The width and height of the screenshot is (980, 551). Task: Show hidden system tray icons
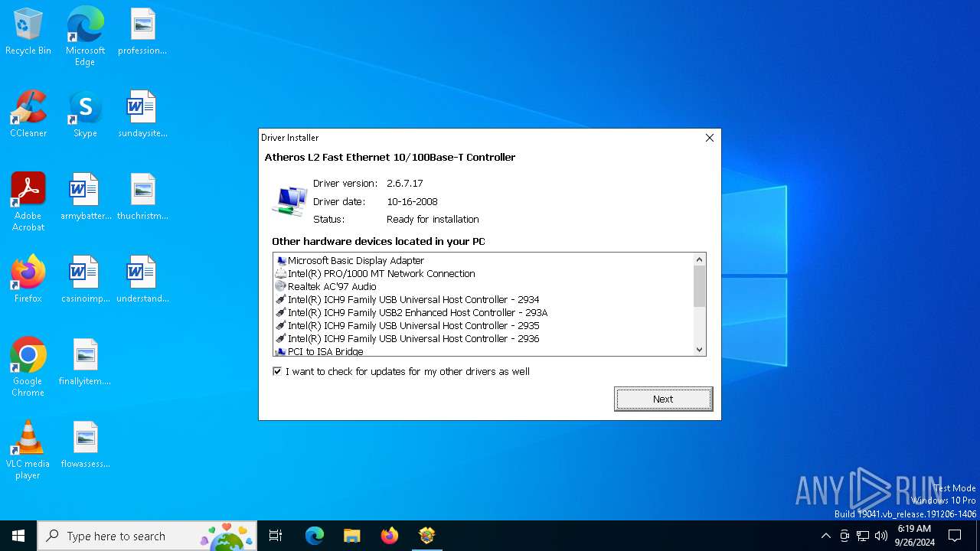[x=825, y=536]
